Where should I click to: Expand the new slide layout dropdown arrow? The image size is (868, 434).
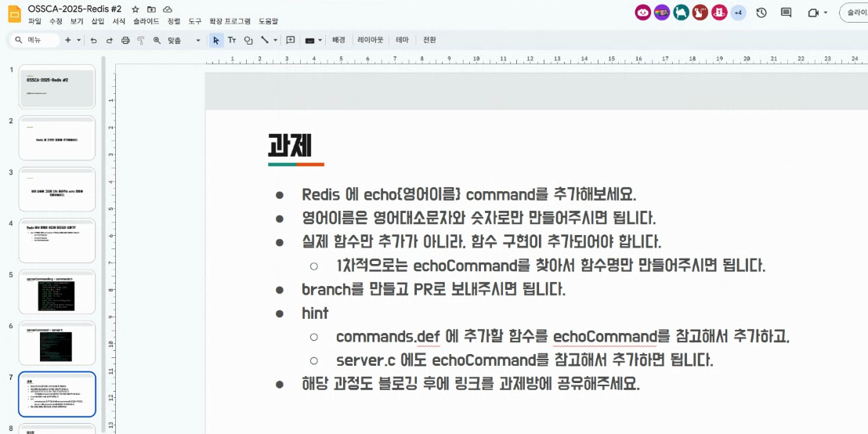click(78, 40)
